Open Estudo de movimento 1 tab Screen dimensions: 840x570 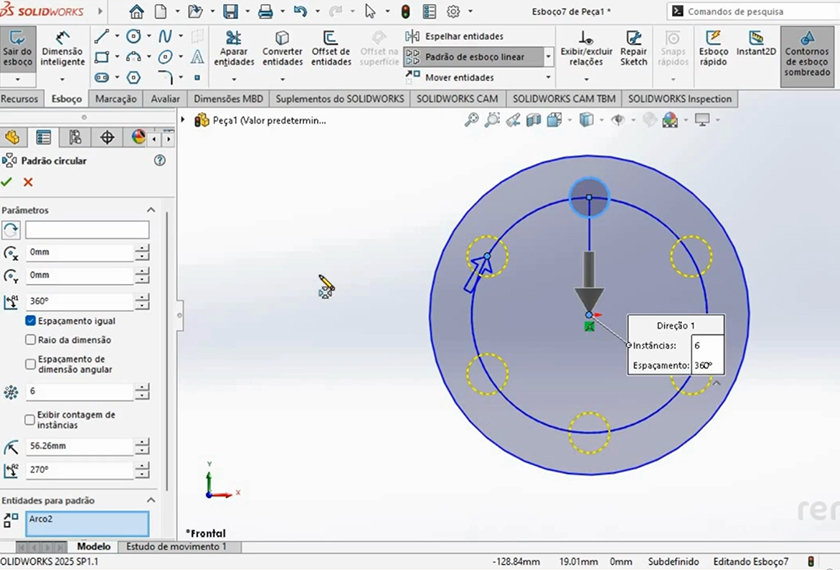tap(175, 547)
